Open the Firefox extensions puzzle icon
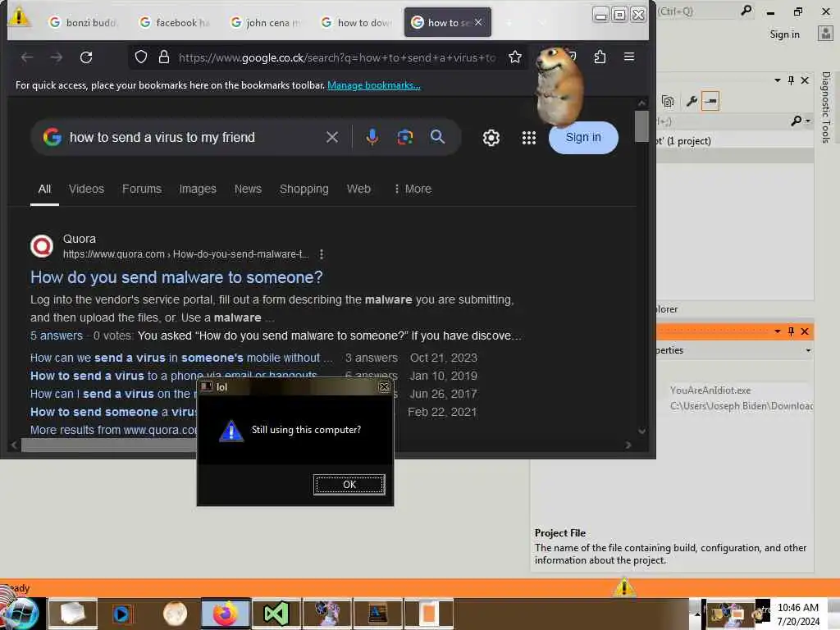Image resolution: width=840 pixels, height=630 pixels. 600,57
